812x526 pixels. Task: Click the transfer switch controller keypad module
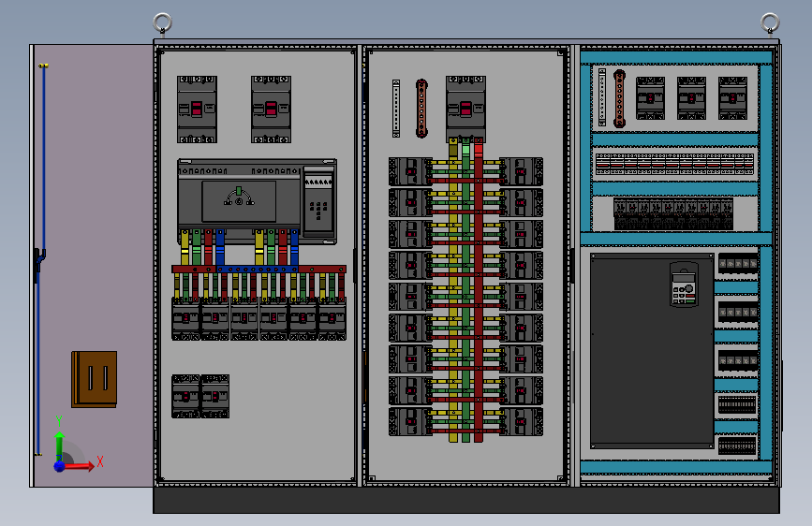point(318,201)
